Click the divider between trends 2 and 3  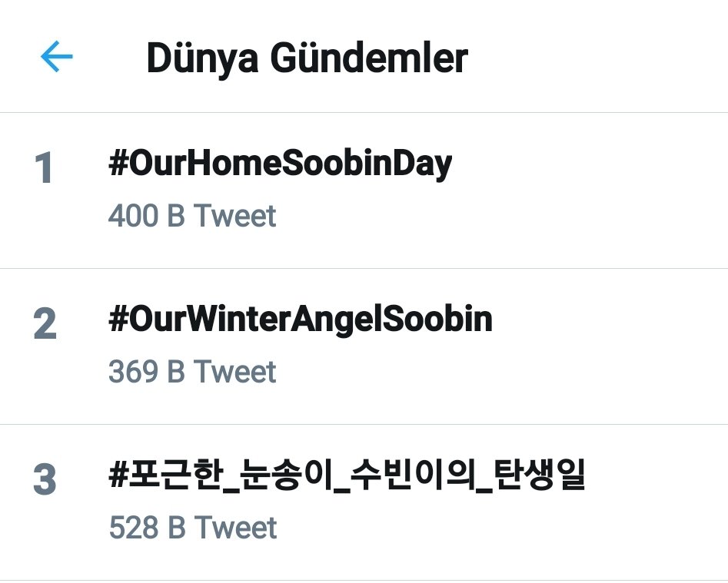(x=364, y=424)
